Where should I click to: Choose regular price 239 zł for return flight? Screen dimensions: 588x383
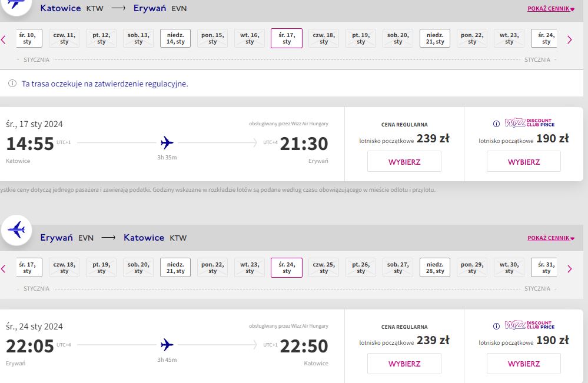pos(404,364)
